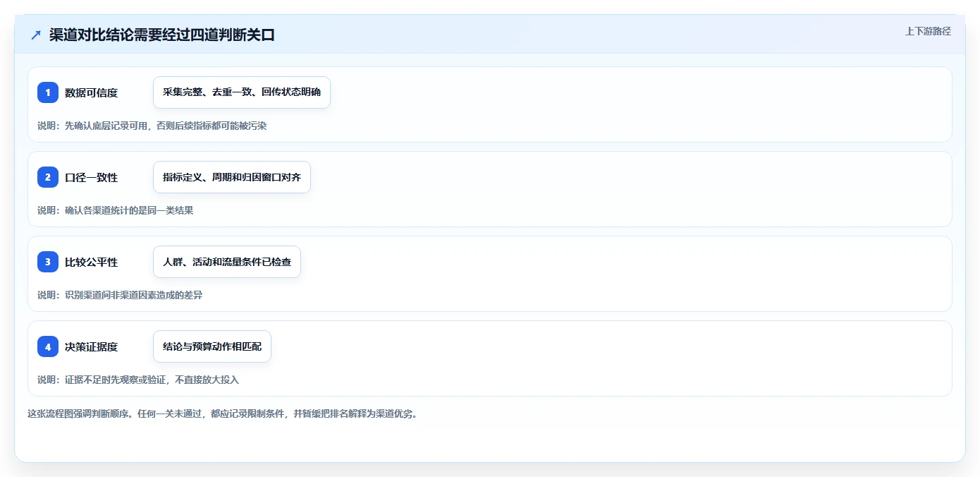Click the note 确认各渠道统计的是同一类结果

tap(129, 210)
